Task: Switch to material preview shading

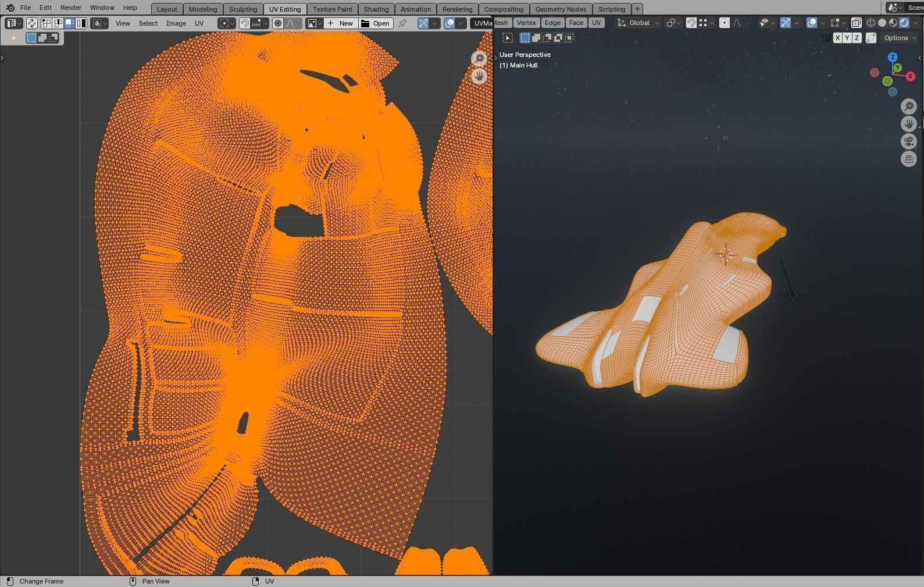Action: point(893,23)
